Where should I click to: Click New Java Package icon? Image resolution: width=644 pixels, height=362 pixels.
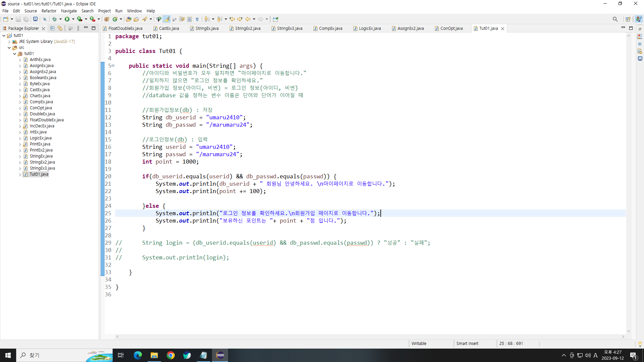[107, 19]
